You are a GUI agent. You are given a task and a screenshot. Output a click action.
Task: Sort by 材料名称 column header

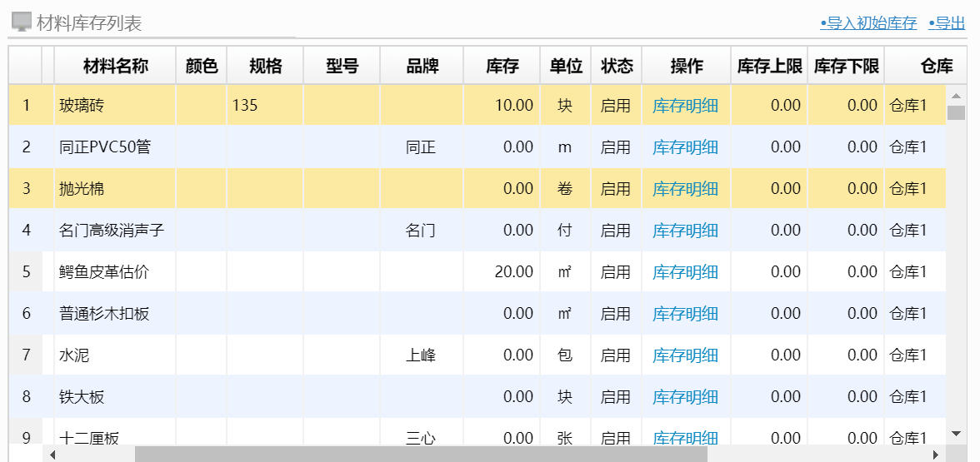pyautogui.click(x=115, y=67)
